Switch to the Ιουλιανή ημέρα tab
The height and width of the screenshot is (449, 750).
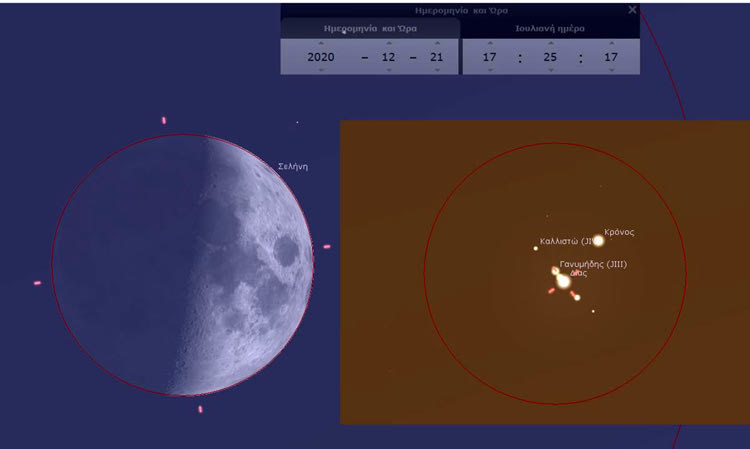tap(549, 29)
